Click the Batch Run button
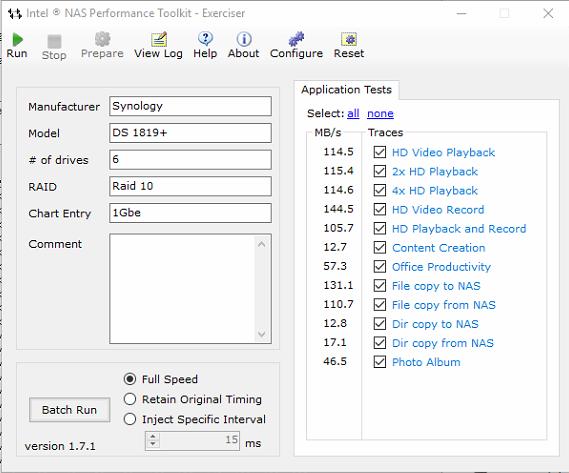The height and width of the screenshot is (473, 569). coord(69,410)
